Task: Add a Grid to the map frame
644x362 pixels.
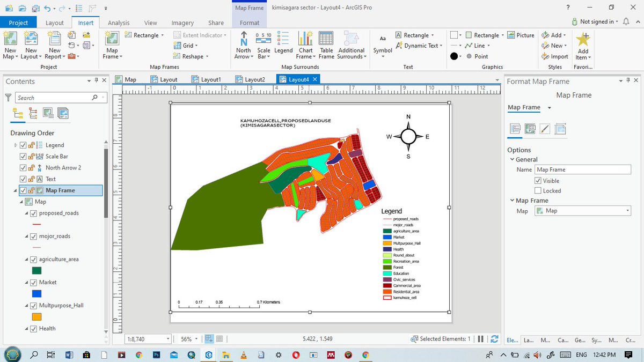Action: 186,46
